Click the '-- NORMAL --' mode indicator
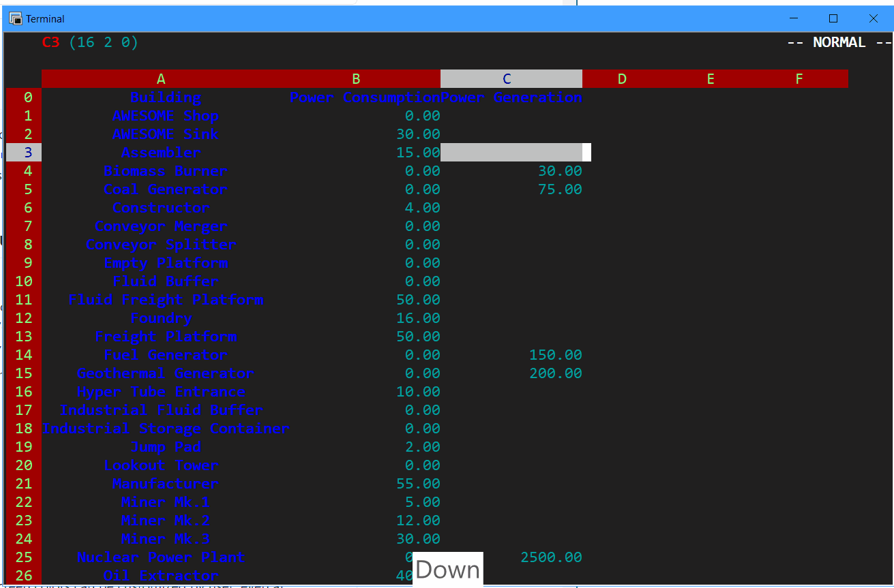Screen dimensions: 894x588 839,42
